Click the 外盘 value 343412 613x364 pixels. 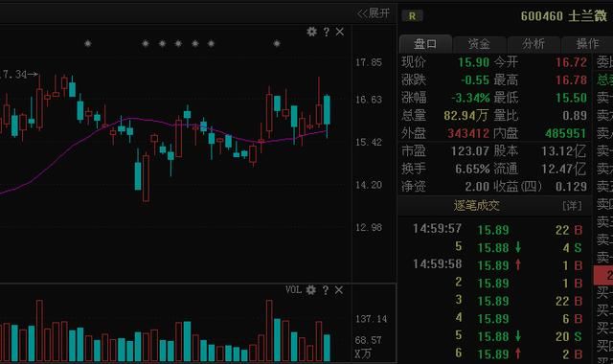(x=468, y=133)
